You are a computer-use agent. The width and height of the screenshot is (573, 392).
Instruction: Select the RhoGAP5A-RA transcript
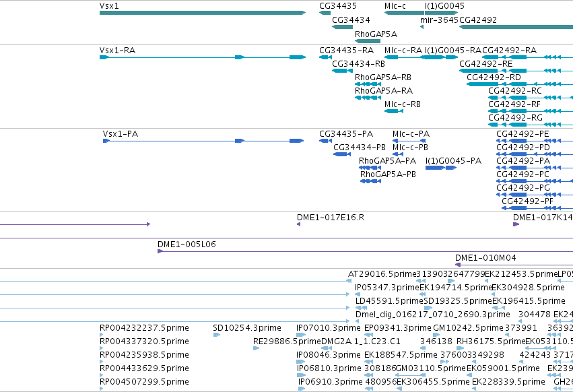click(368, 98)
